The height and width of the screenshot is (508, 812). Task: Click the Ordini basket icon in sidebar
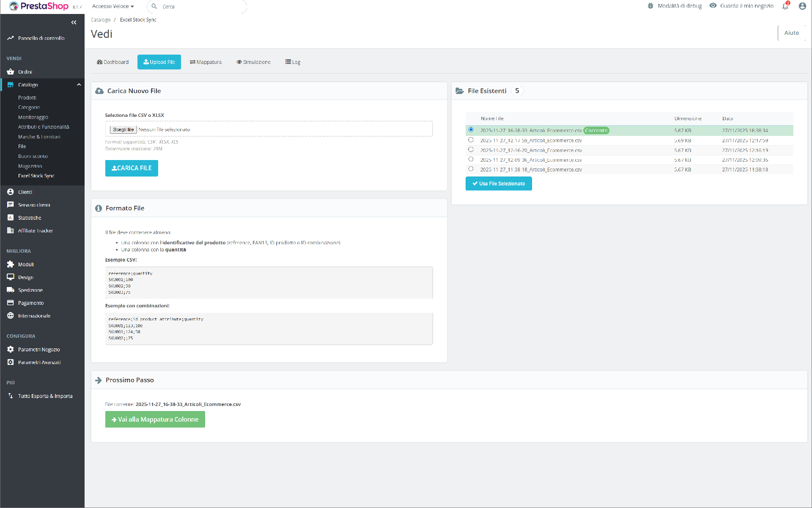pos(11,72)
